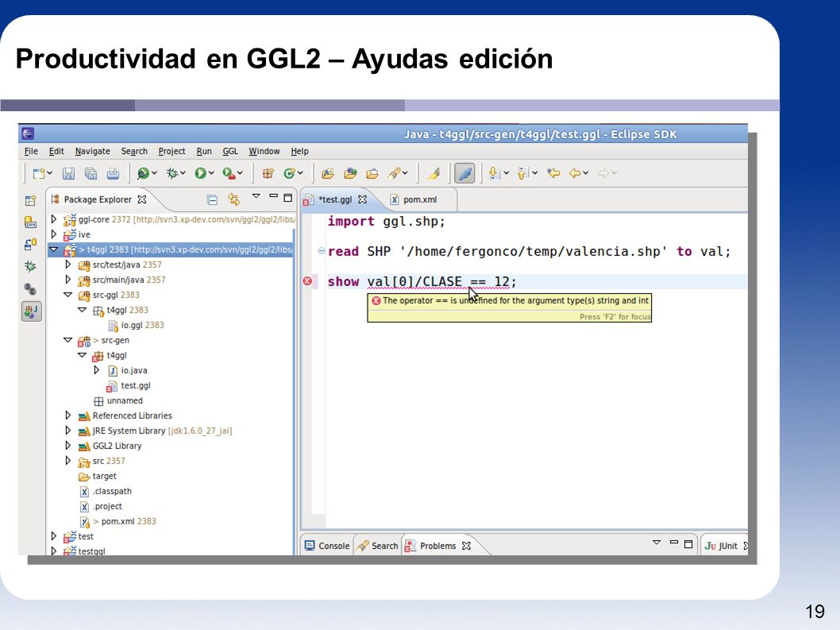Click the Collapse All icon in Package Explorer
Image resolution: width=840 pixels, height=630 pixels.
tap(212, 200)
